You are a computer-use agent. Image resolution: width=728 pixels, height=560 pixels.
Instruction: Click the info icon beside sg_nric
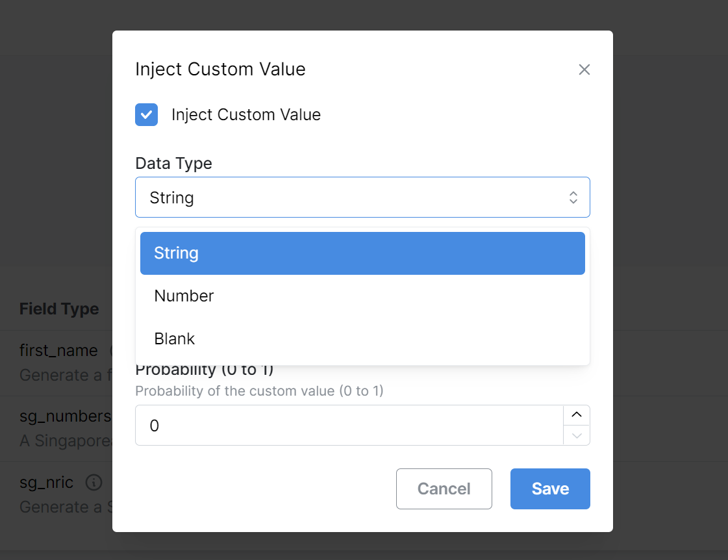pos(94,482)
